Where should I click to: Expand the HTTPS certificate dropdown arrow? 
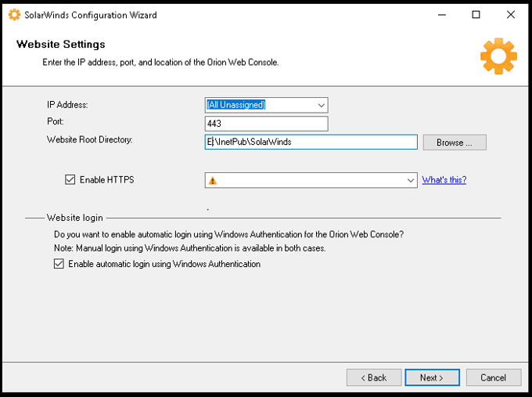tap(411, 180)
